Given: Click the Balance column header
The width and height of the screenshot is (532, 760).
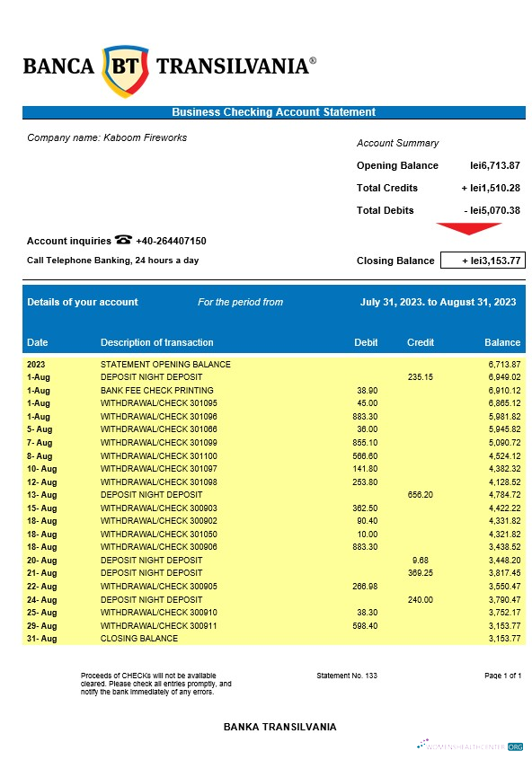Looking at the screenshot, I should point(502,342).
